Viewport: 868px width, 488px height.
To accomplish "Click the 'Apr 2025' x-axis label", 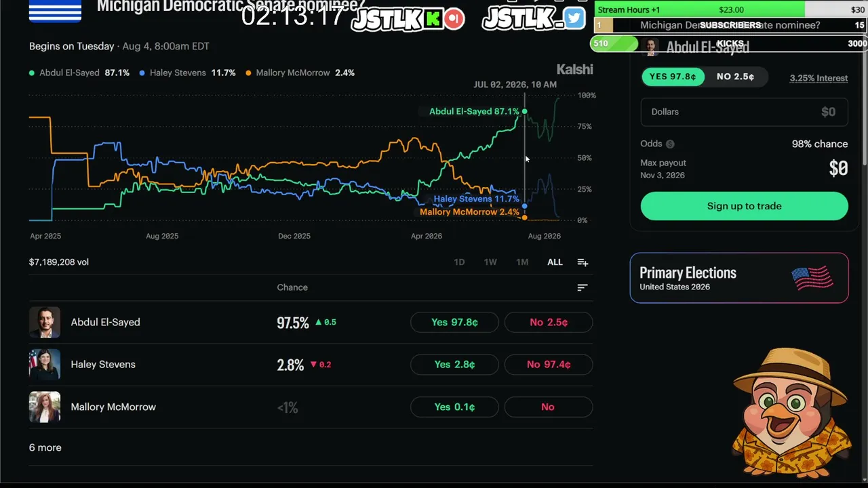I will click(x=45, y=236).
